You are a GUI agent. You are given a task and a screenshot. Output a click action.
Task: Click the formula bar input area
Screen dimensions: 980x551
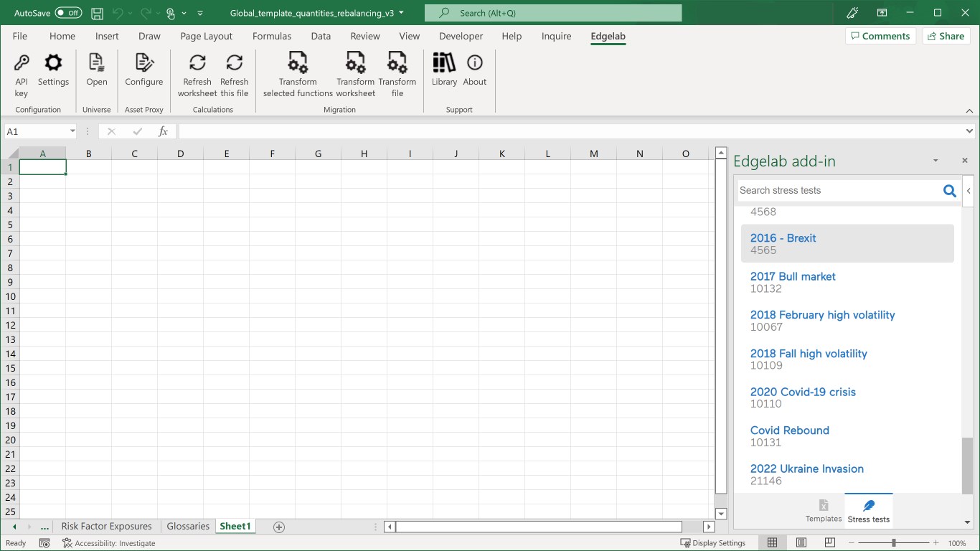tap(570, 131)
